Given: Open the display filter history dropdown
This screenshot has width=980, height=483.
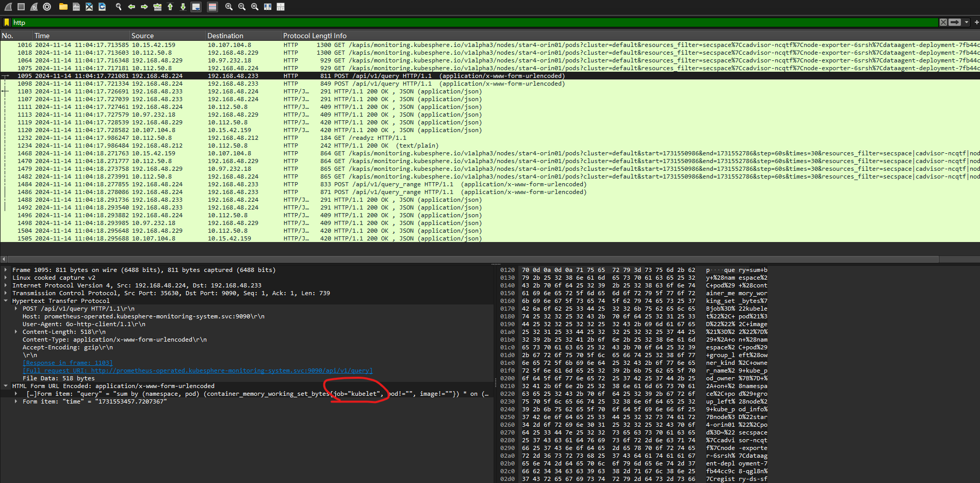Looking at the screenshot, I should point(967,22).
